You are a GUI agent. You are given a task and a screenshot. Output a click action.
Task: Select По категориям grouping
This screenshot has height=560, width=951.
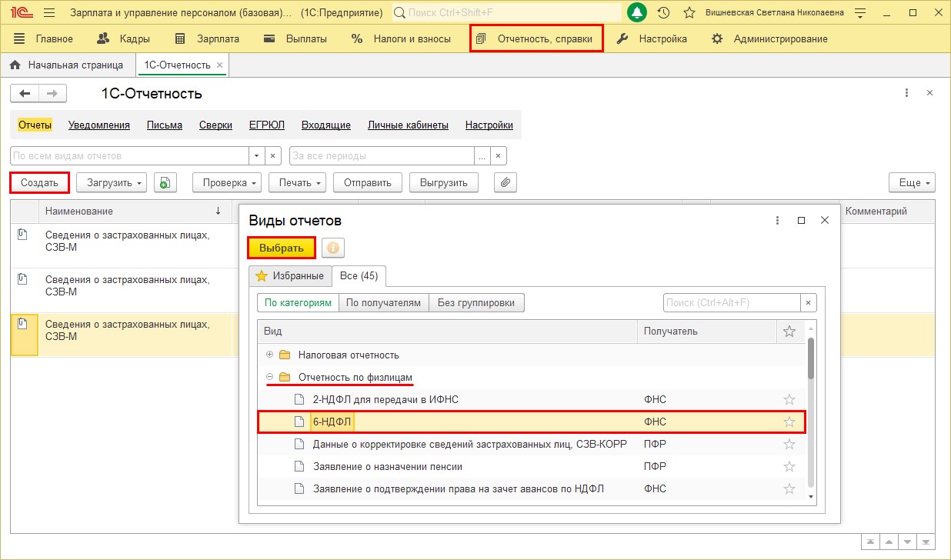tap(298, 302)
